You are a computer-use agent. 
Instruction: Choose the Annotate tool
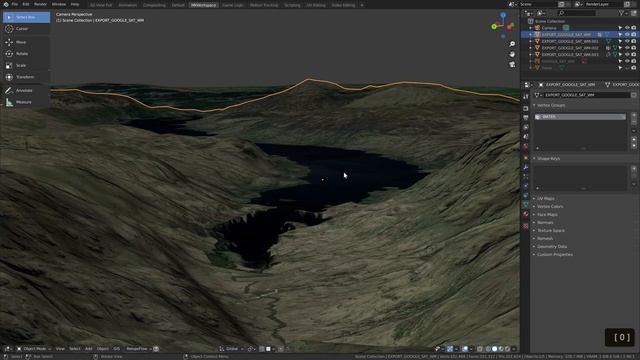[x=26, y=90]
